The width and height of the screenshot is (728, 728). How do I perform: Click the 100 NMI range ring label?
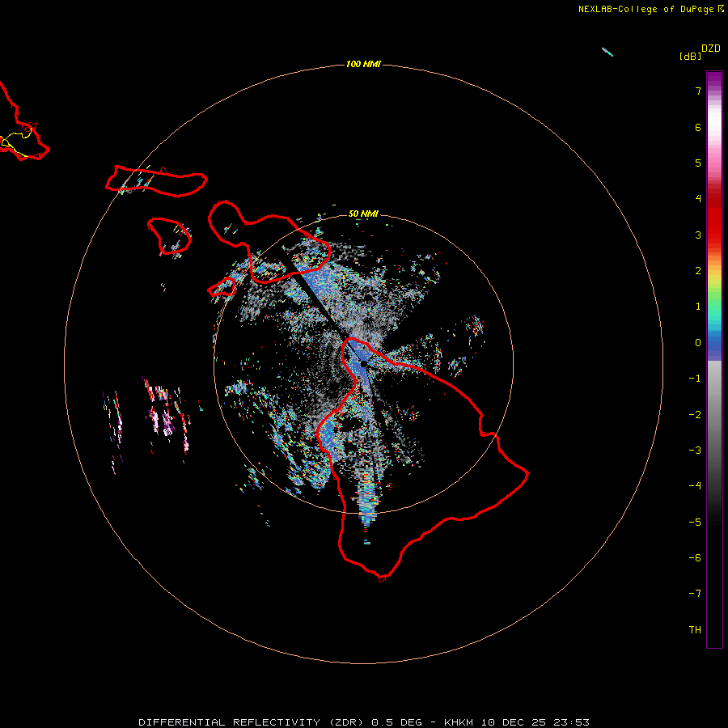pyautogui.click(x=363, y=64)
